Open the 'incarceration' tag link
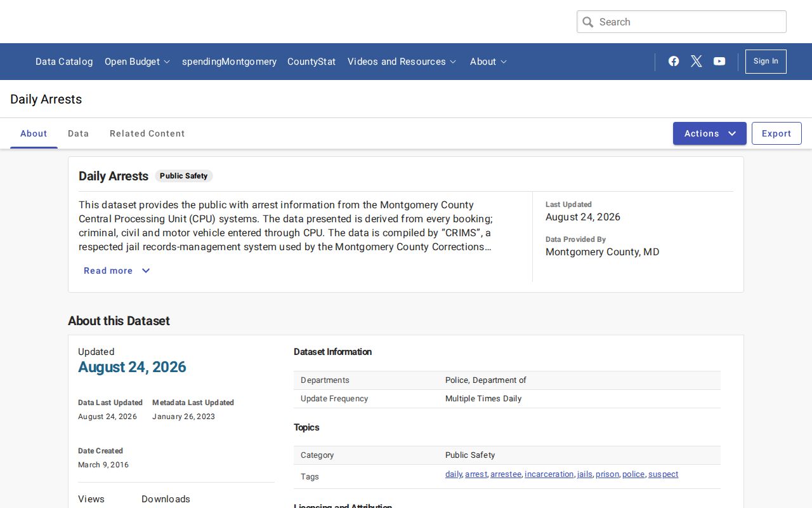Viewport: 812px width, 508px height. [x=549, y=474]
